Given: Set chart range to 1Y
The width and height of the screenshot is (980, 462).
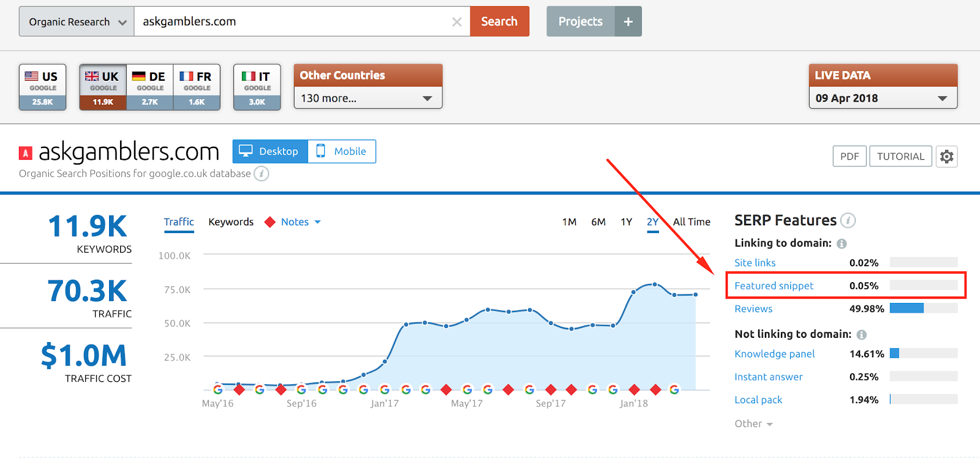Looking at the screenshot, I should pyautogui.click(x=626, y=222).
